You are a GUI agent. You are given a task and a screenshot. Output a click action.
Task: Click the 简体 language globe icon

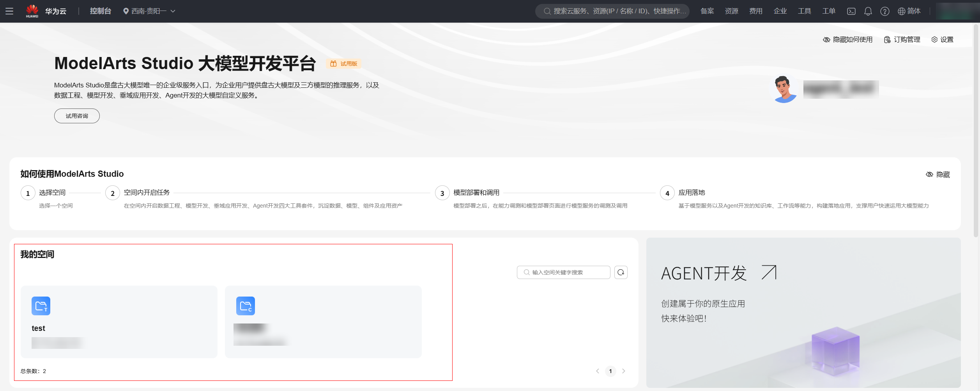click(x=901, y=11)
